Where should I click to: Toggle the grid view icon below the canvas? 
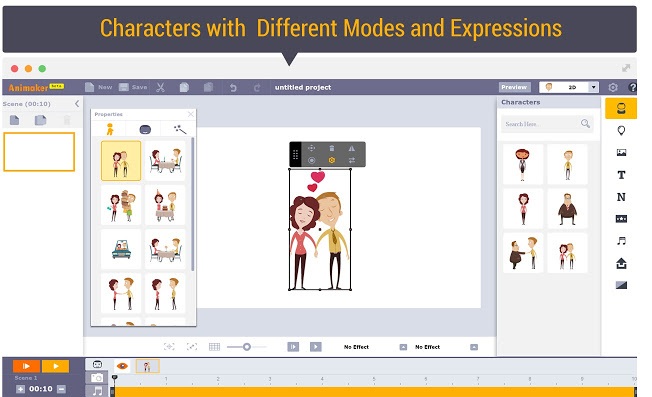point(214,347)
